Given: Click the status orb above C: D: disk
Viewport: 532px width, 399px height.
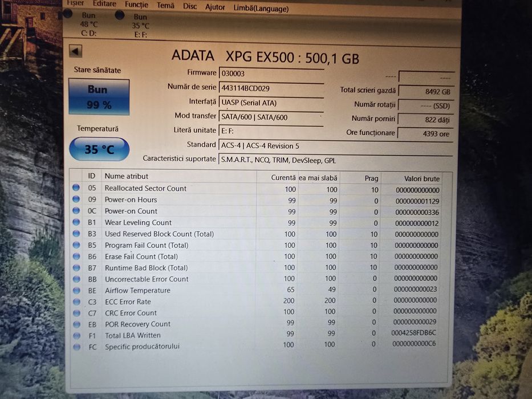Looking at the screenshot, I should (67, 13).
